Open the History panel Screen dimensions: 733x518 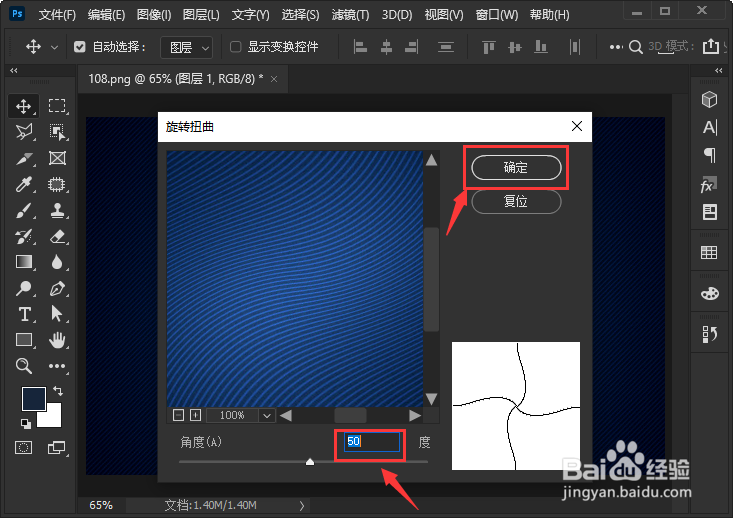709,334
